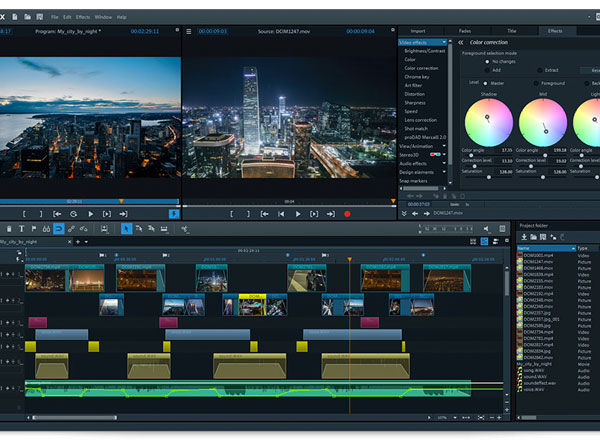Expand the Stereo3D category arrow

[x=444, y=155]
